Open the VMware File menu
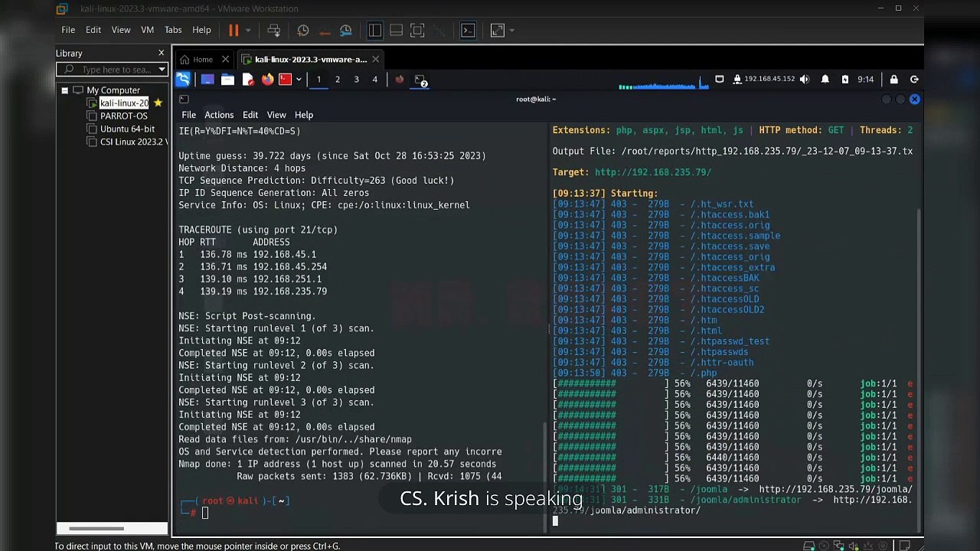This screenshot has width=980, height=551. 68,30
